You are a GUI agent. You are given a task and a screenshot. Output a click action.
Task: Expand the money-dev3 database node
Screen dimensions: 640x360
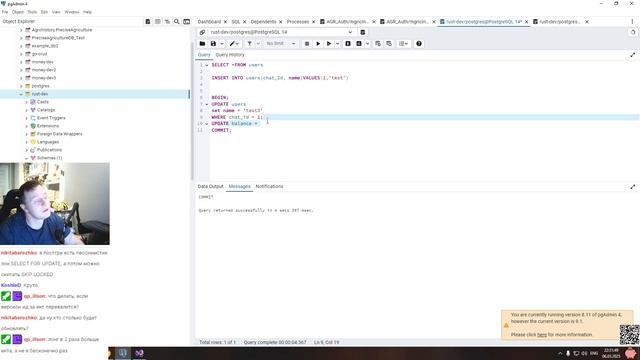coord(21,78)
